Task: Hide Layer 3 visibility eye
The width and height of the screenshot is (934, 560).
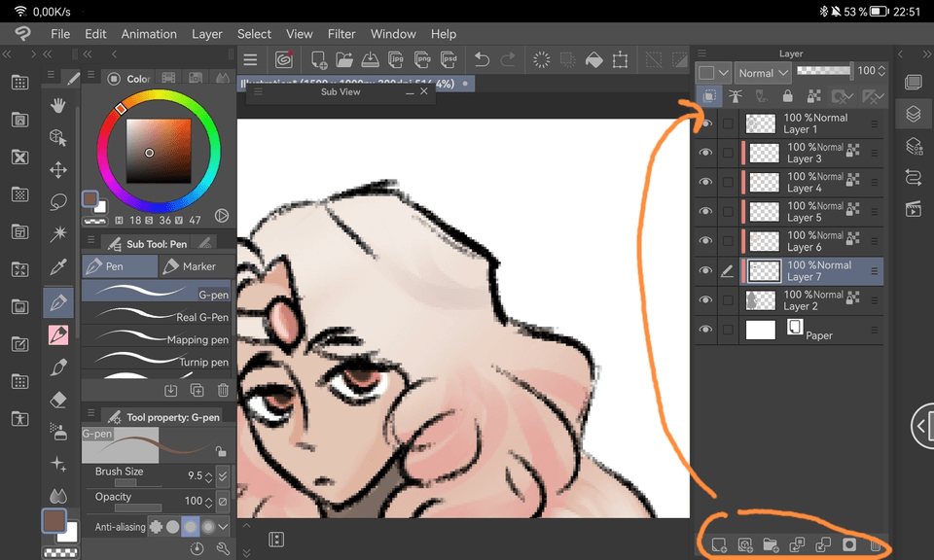Action: point(706,153)
